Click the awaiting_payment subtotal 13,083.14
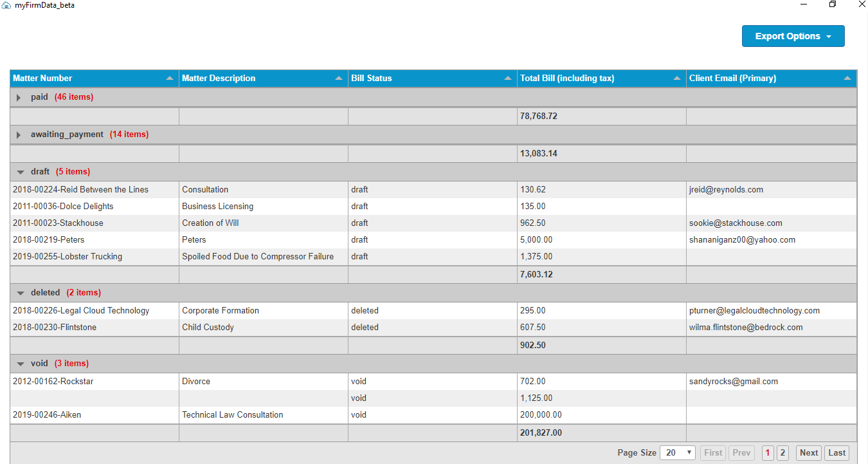 coord(539,154)
